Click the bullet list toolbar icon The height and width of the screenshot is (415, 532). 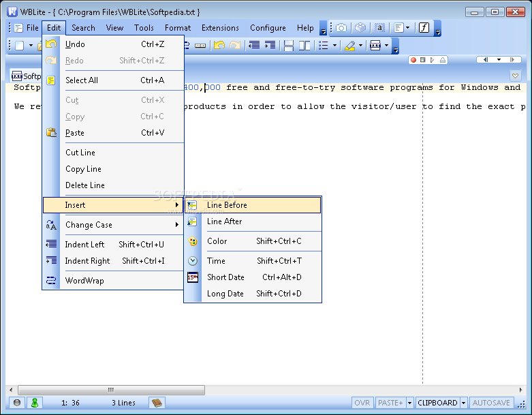[324, 46]
